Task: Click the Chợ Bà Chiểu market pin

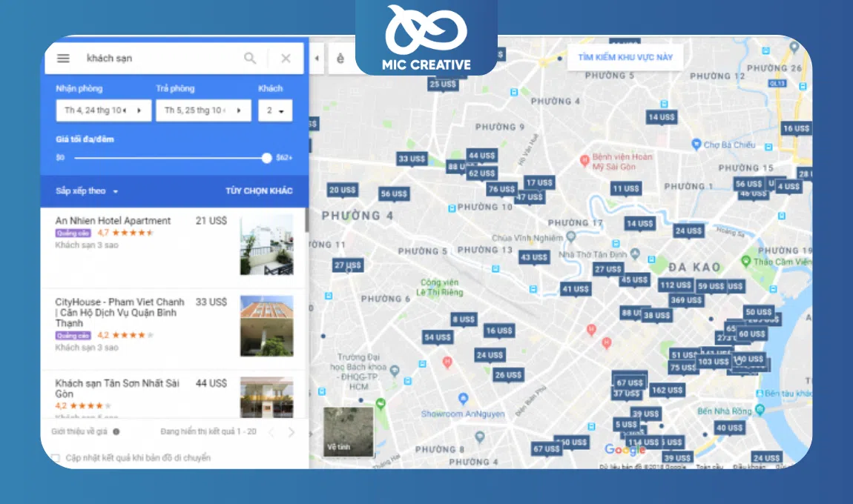Action: click(696, 144)
